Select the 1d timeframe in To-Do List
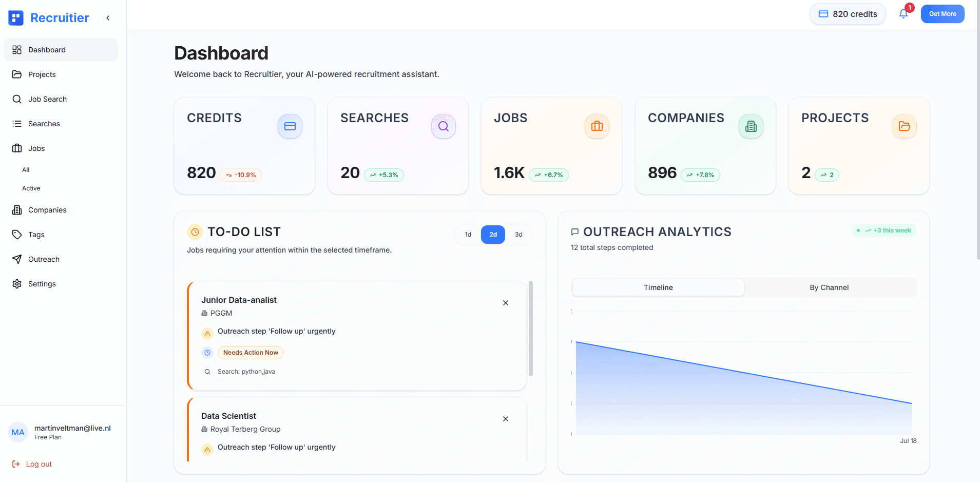 (x=467, y=234)
